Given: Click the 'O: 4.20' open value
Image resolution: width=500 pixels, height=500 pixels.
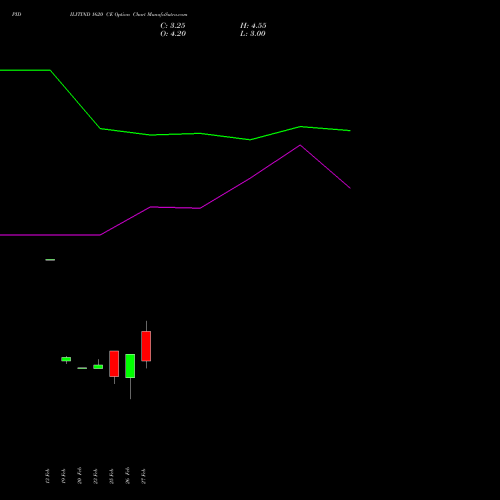Looking at the screenshot, I should 173,34.
